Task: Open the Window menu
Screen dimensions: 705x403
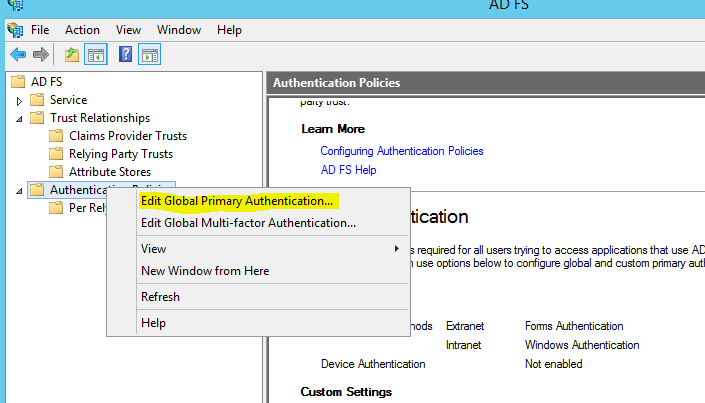Action: point(179,30)
